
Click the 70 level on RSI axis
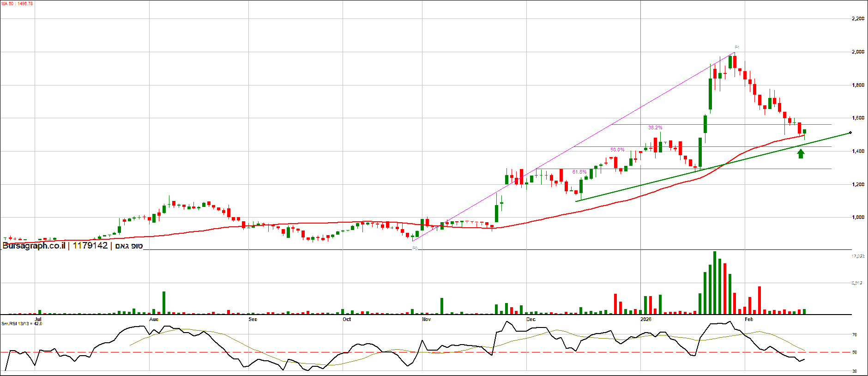[855, 334]
